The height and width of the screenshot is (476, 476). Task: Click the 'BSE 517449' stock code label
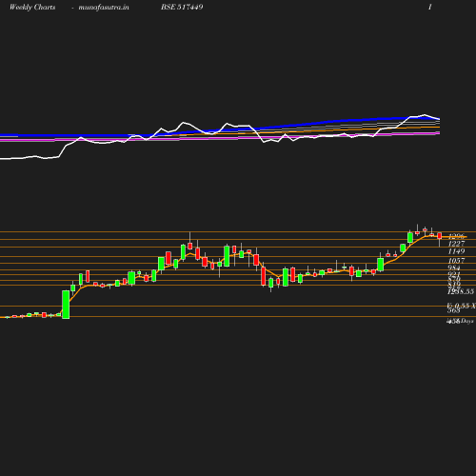[x=182, y=7]
